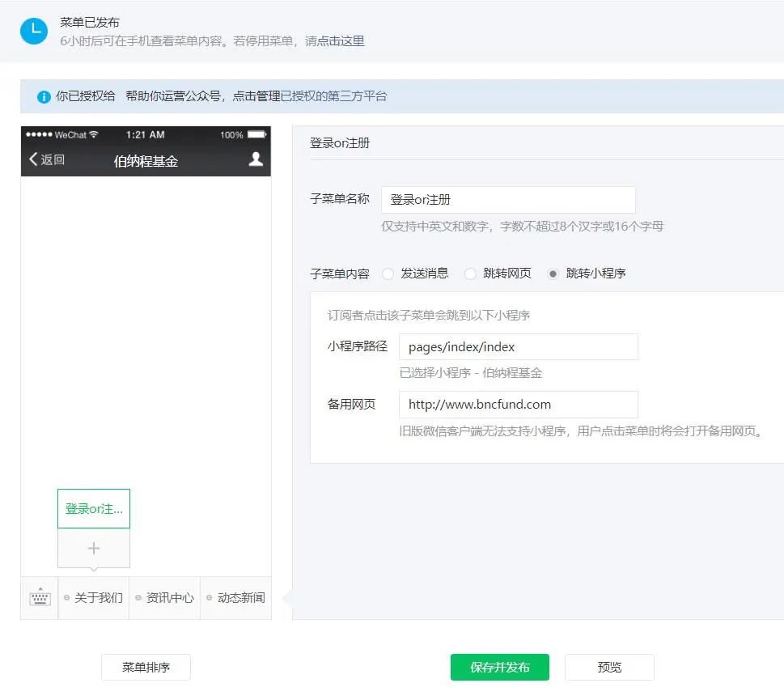Click the 已选择小程序 - 伯纳程基金 text
The width and height of the screenshot is (784, 700).
tap(471, 373)
